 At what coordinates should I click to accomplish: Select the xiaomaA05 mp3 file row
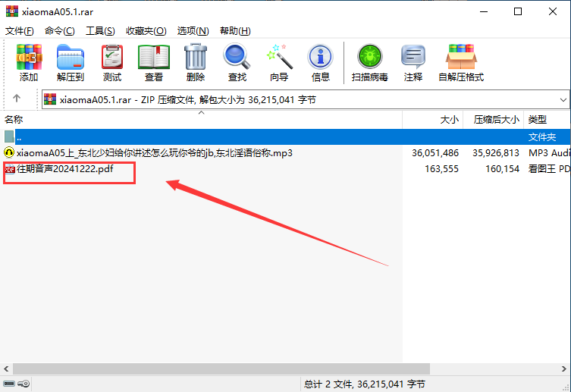tap(285, 153)
